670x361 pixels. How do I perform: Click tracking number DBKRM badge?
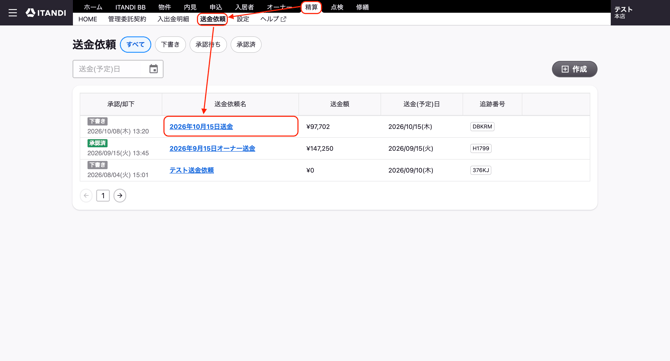482,126
